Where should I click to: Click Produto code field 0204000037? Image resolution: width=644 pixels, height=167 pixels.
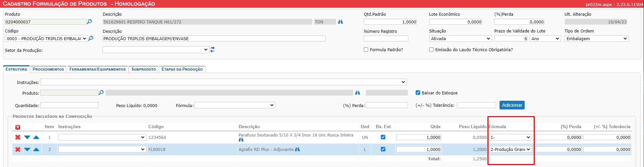tap(46, 22)
